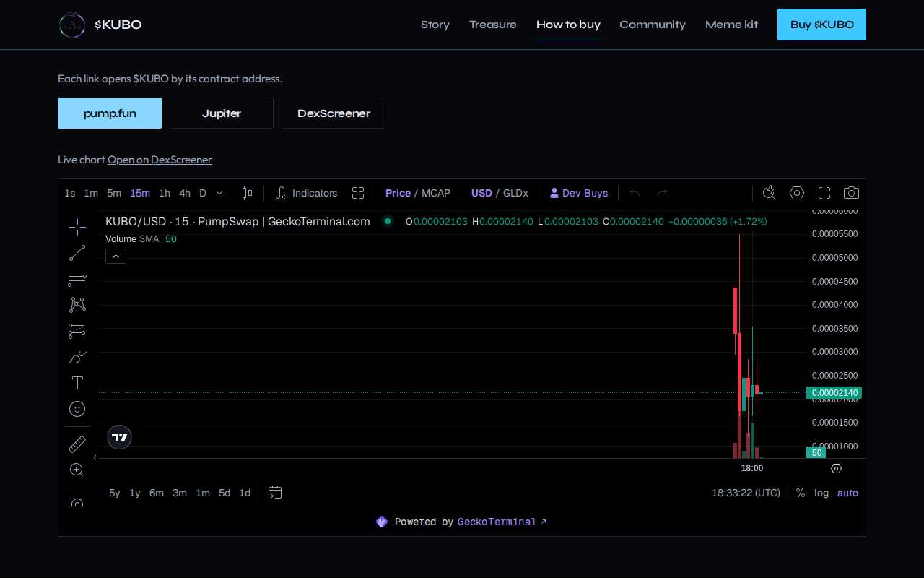924x578 pixels.
Task: Select the Text annotation tool
Action: click(x=77, y=383)
